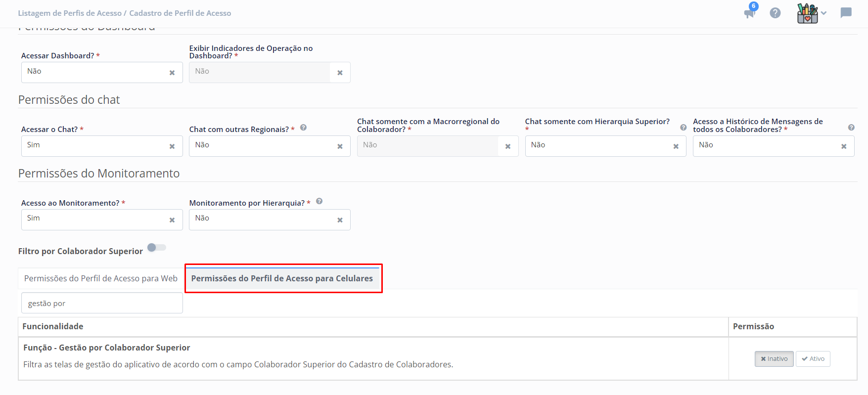The width and height of the screenshot is (868, 395).
Task: Show help for Acesso a Histórico de Mensagens
Action: coord(851,128)
